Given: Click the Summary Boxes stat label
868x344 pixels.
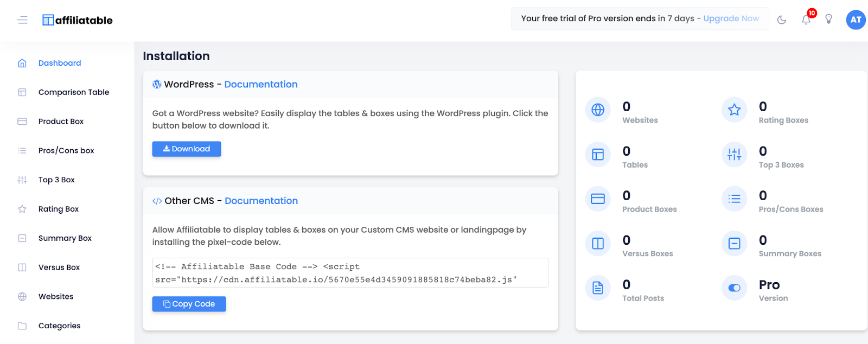Looking at the screenshot, I should pos(790,254).
